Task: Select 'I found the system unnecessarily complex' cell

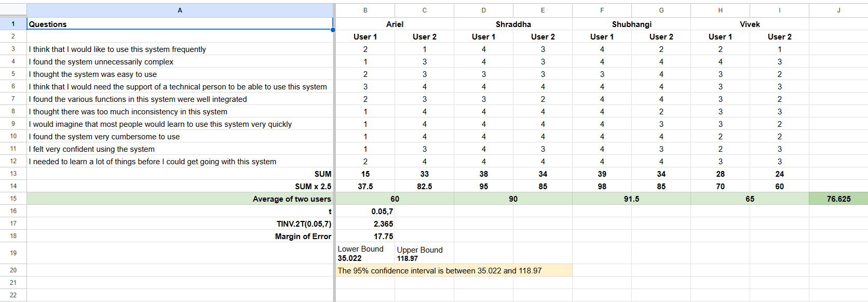Action: (x=180, y=61)
